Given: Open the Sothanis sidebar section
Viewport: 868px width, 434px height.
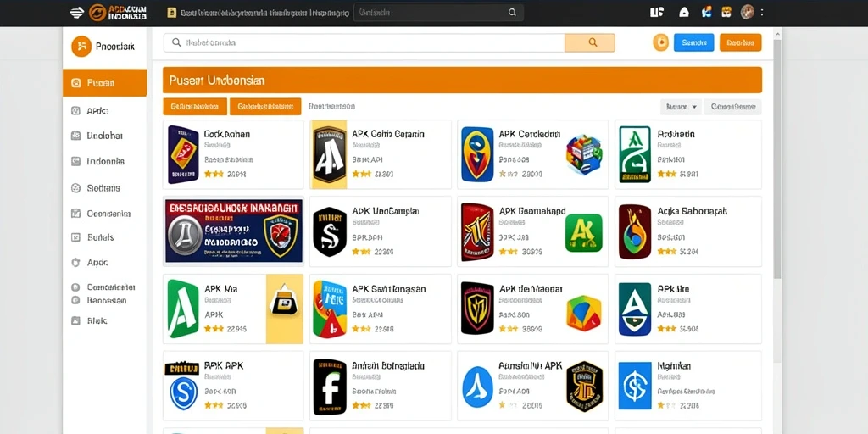Looking at the screenshot, I should (x=103, y=188).
